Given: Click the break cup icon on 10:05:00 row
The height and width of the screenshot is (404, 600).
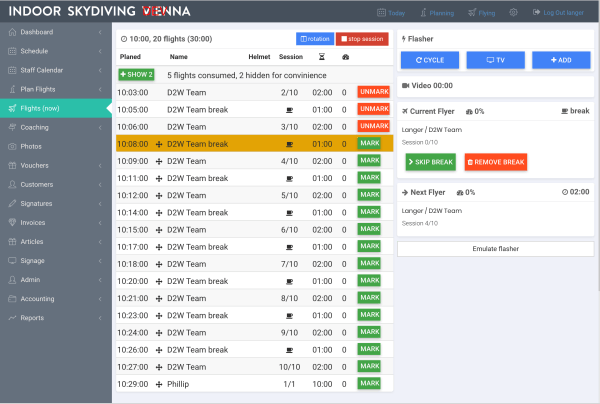Looking at the screenshot, I should point(290,110).
